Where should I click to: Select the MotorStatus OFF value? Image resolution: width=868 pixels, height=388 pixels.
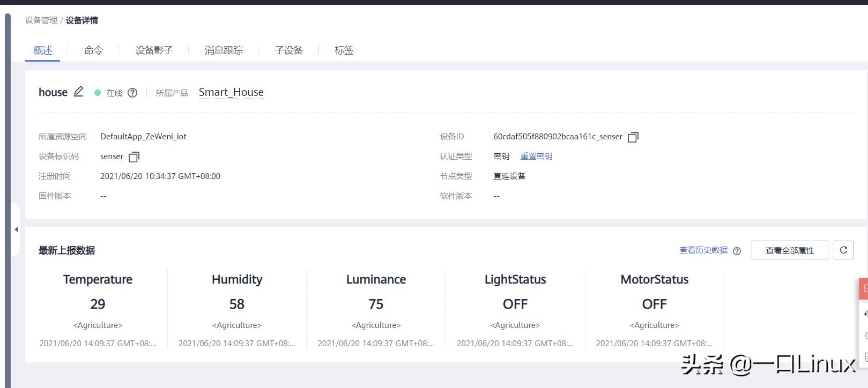point(655,304)
